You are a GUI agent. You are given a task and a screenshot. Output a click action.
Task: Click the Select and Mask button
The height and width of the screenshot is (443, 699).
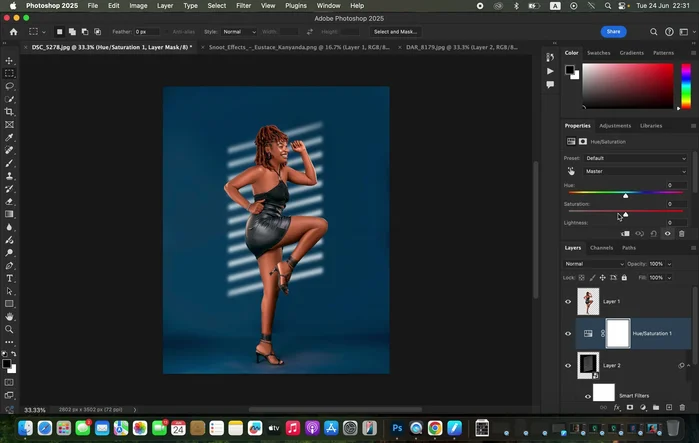tap(396, 31)
